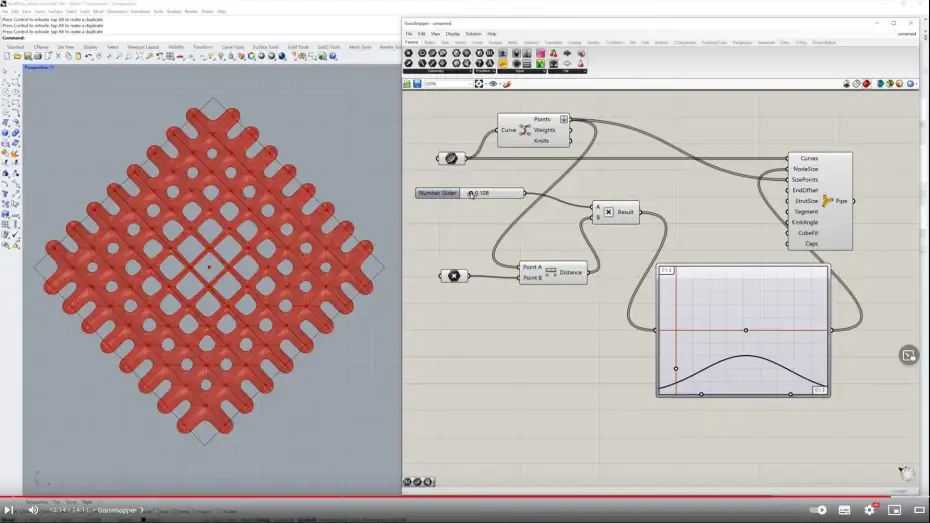The width and height of the screenshot is (930, 523).
Task: Click the Grasshopper sketch pen icon
Action: [507, 84]
